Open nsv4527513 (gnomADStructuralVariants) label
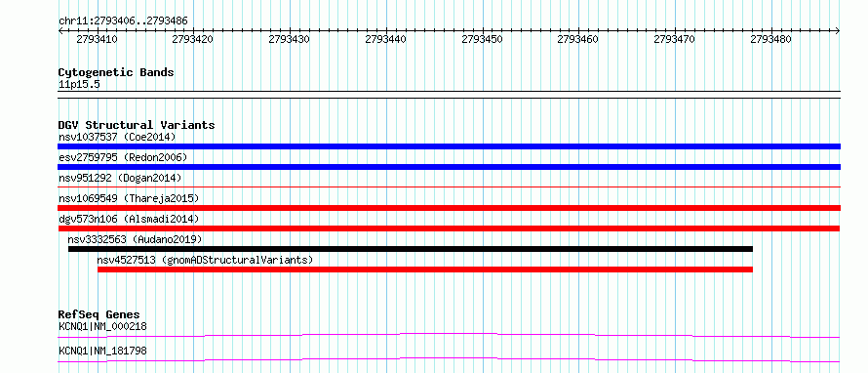Image resolution: width=868 pixels, height=373 pixels. click(205, 260)
